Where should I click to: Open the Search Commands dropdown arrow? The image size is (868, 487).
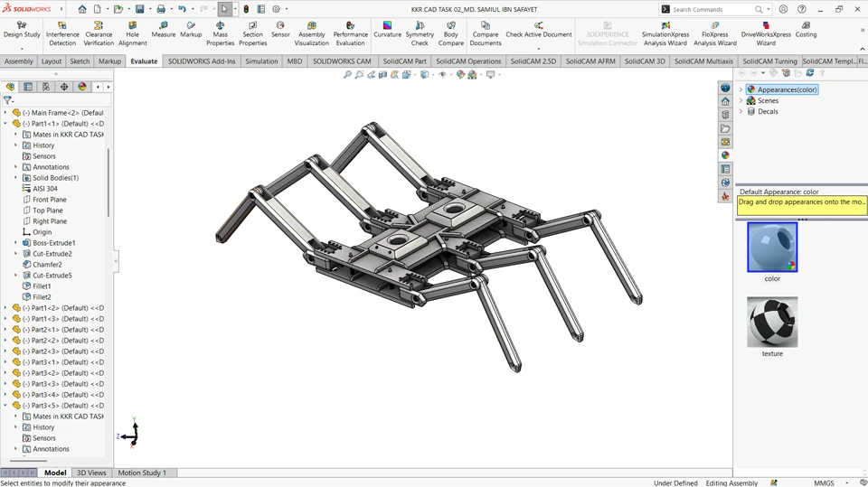[x=769, y=9]
